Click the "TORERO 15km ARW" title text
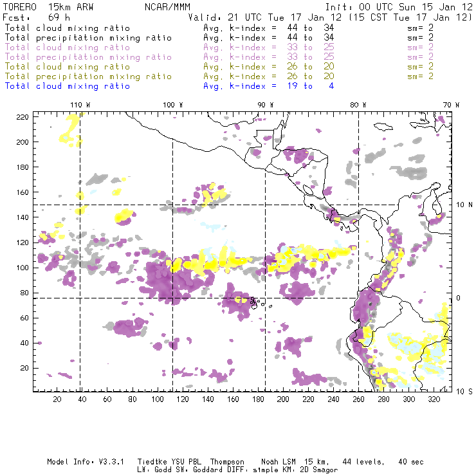The height and width of the screenshot is (476, 476). pos(48,7)
